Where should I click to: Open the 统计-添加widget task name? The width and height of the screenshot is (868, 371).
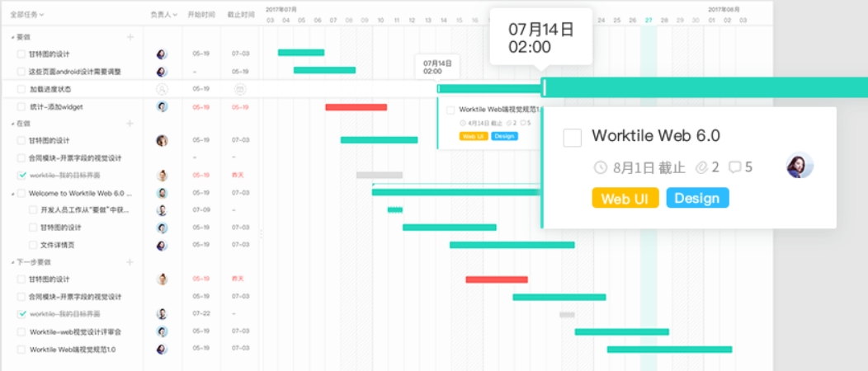click(x=56, y=106)
